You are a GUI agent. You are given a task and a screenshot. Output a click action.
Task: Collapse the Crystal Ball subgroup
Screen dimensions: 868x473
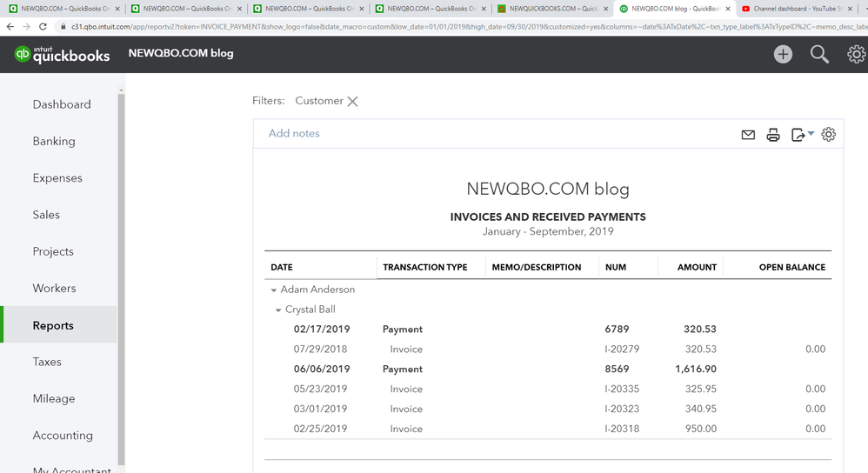coord(278,310)
